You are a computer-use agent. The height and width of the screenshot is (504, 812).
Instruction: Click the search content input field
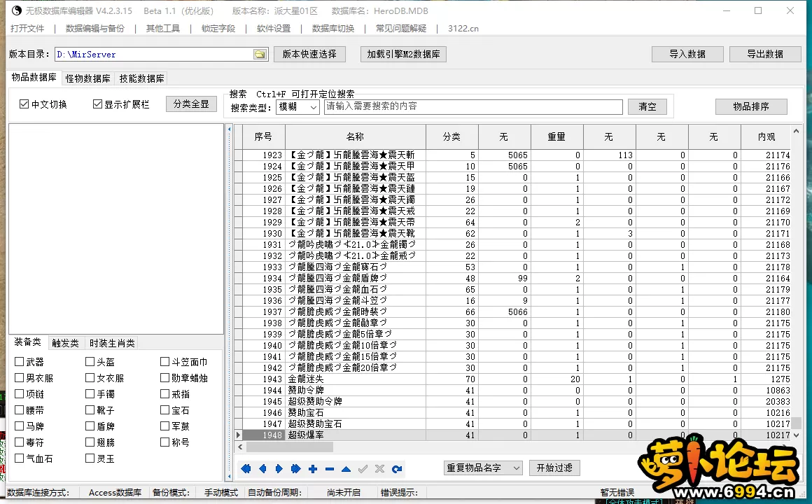click(x=473, y=106)
